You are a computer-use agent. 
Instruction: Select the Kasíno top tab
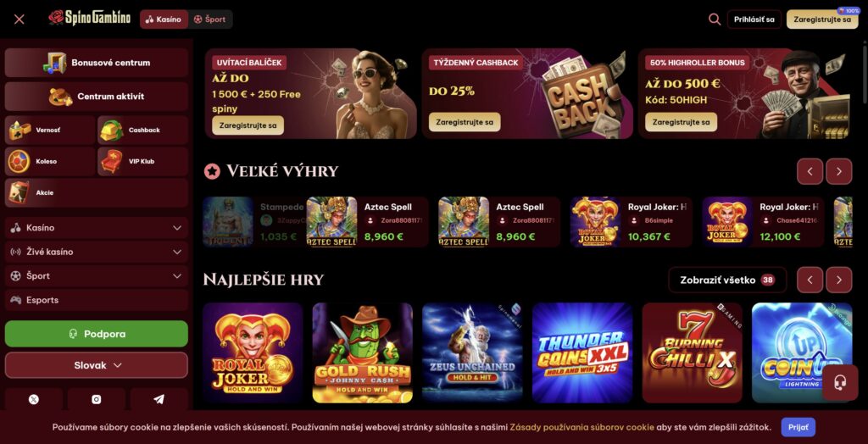click(164, 19)
